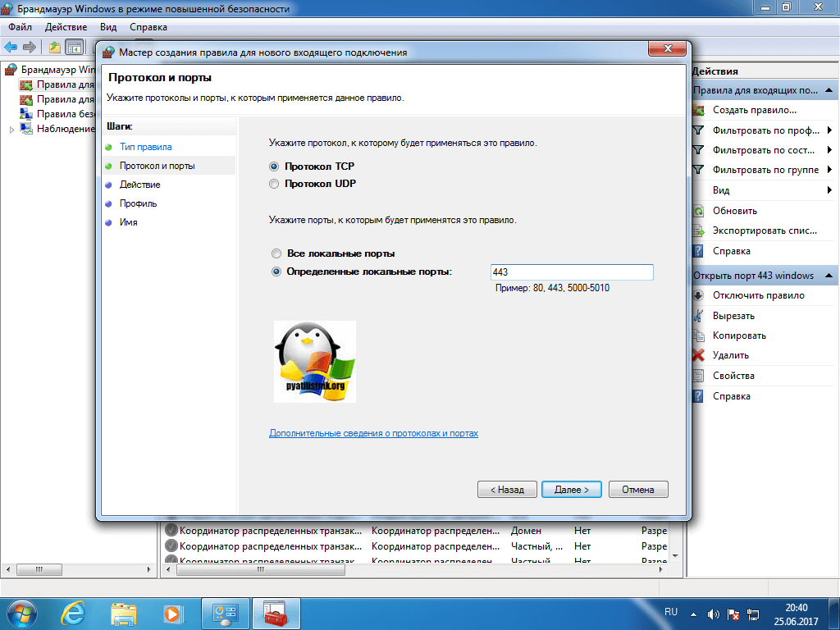Click the Create rule icon in Actions

[699, 110]
